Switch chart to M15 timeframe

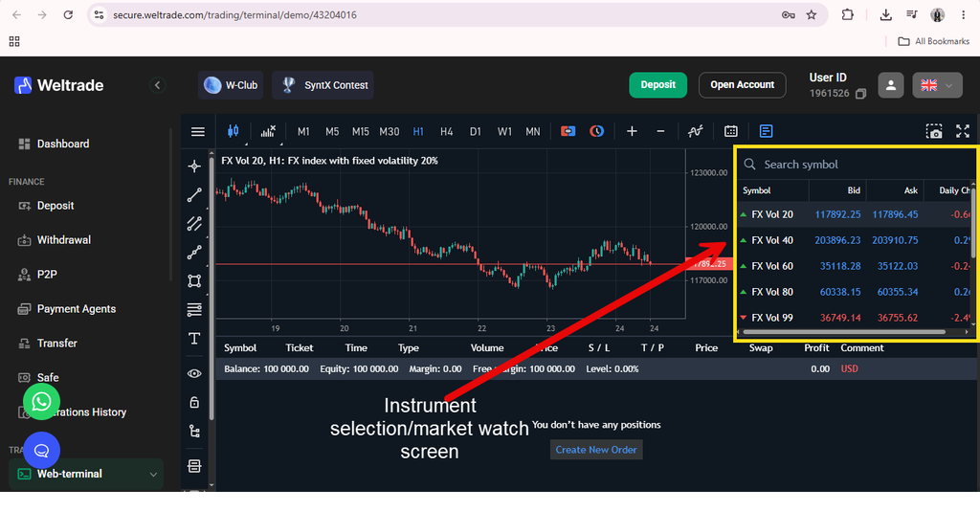pyautogui.click(x=360, y=131)
